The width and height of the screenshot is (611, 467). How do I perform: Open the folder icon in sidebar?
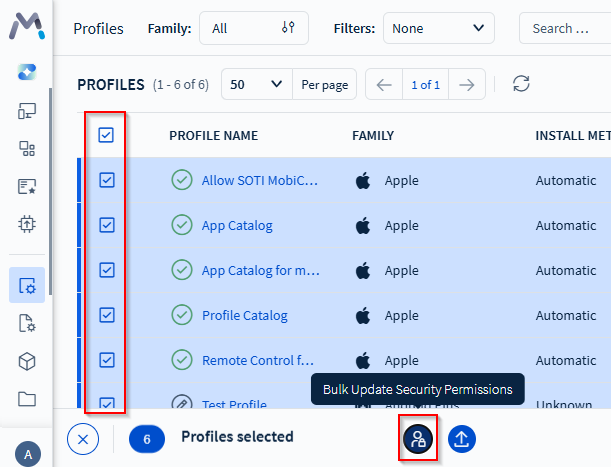(27, 398)
